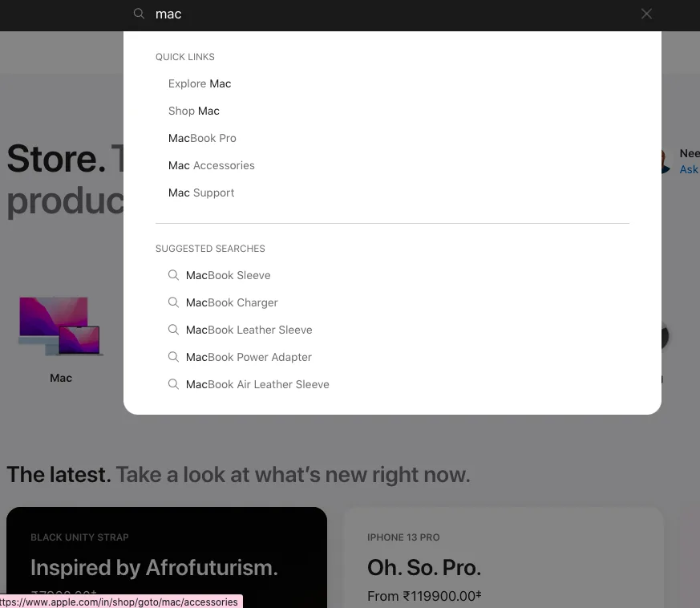Viewport: 700px width, 608px height.
Task: Click the search magnifier icon in top bar
Action: pos(139,14)
